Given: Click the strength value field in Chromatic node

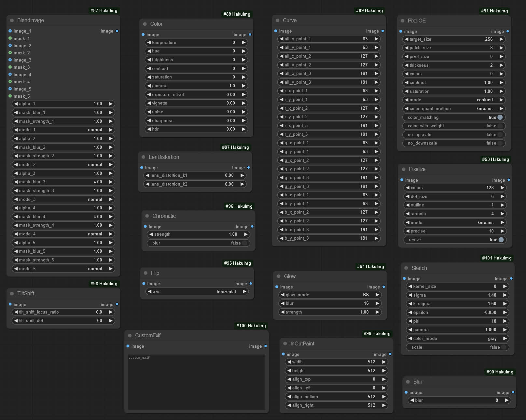Looking at the screenshot, I should 198,234.
